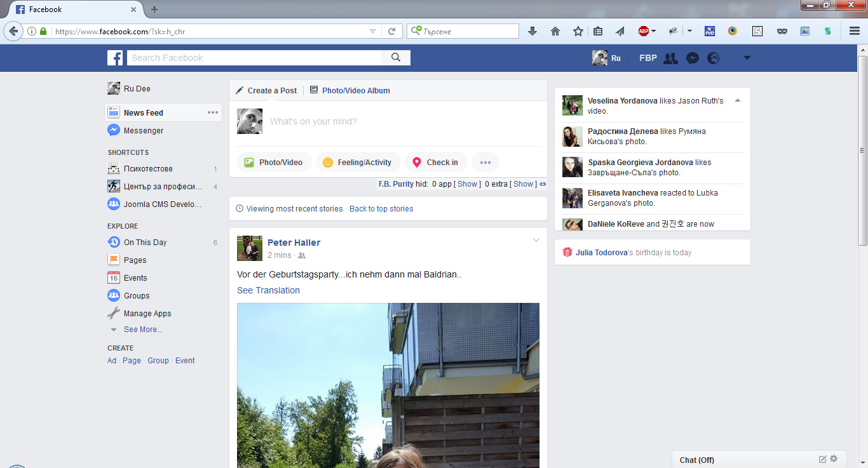Click Show link for hidden app stories
The image size is (868, 468).
pyautogui.click(x=468, y=184)
